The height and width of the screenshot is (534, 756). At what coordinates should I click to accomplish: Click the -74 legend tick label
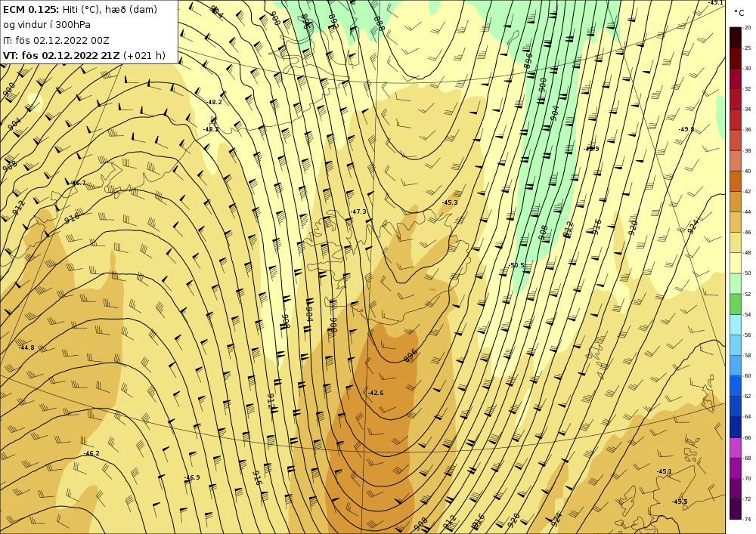tap(747, 519)
